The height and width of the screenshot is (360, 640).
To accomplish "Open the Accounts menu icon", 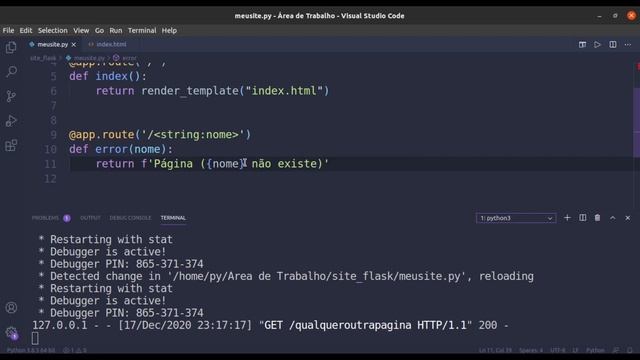I will coord(11,307).
